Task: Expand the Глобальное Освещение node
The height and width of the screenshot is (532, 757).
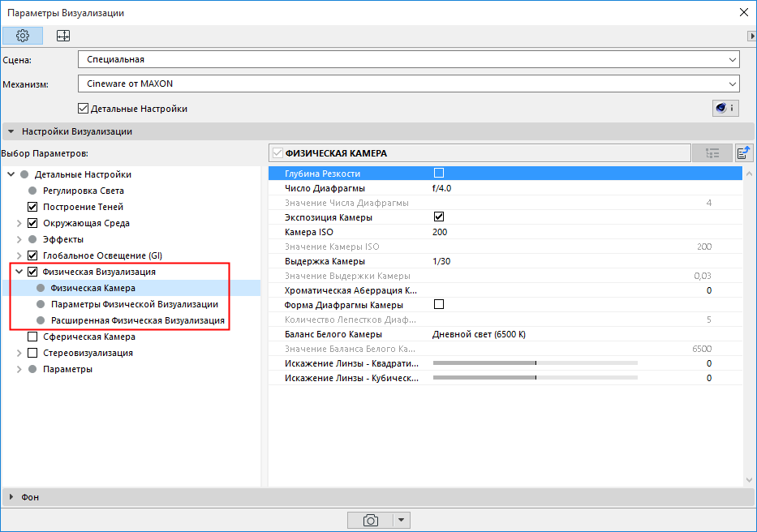Action: click(x=19, y=255)
